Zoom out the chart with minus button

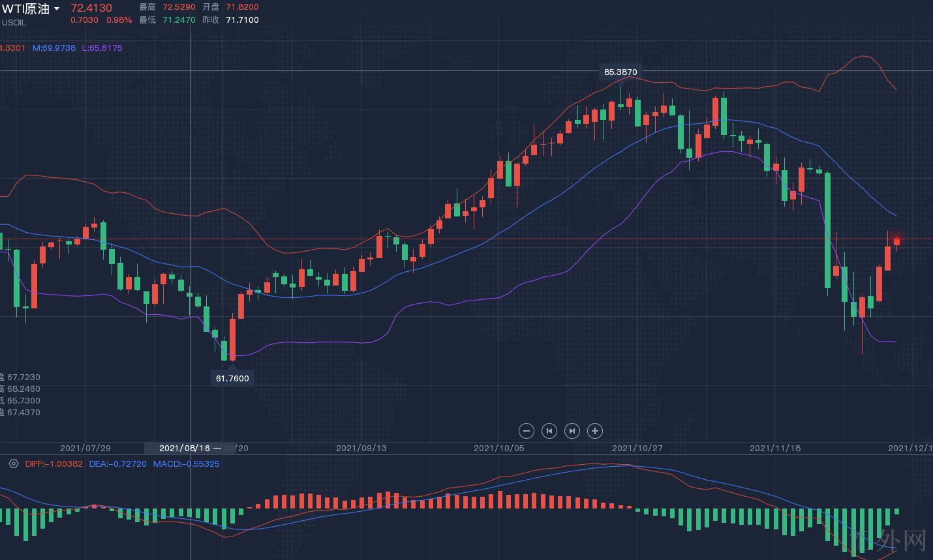click(x=527, y=431)
